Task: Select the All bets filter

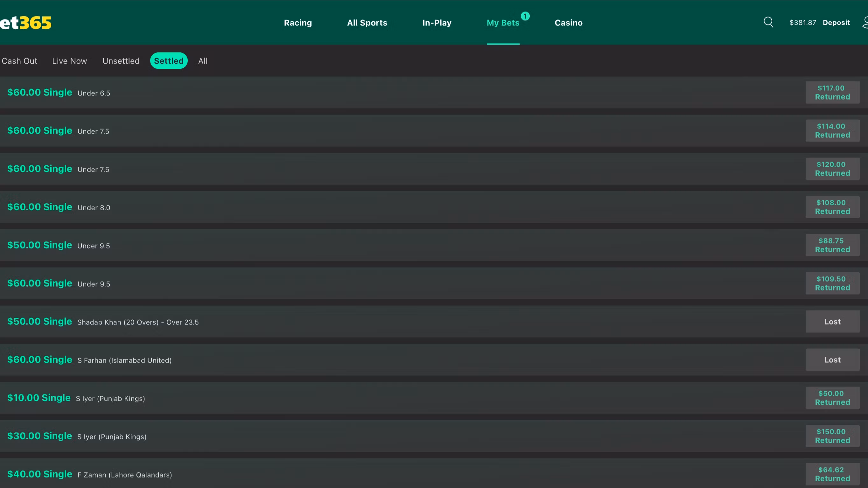Action: [202, 61]
